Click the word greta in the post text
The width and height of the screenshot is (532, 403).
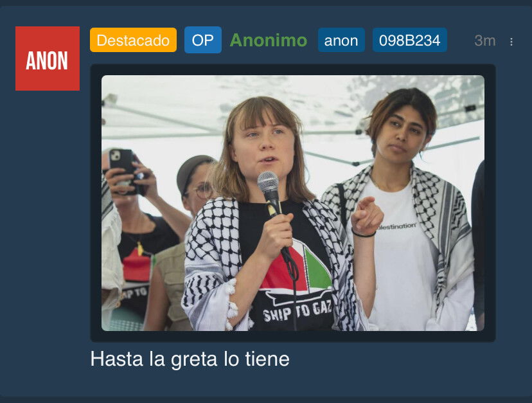coord(194,359)
